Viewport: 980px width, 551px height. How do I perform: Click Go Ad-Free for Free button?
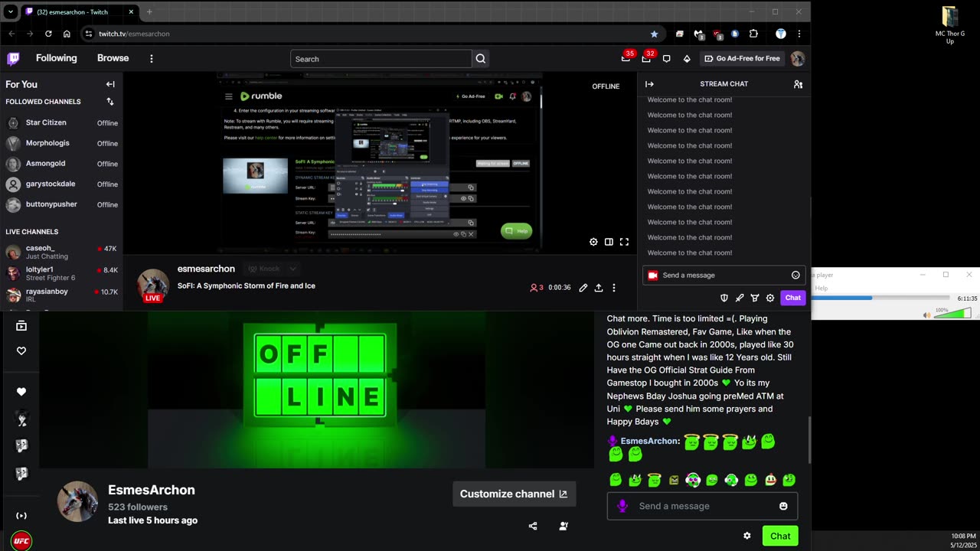[x=742, y=59]
